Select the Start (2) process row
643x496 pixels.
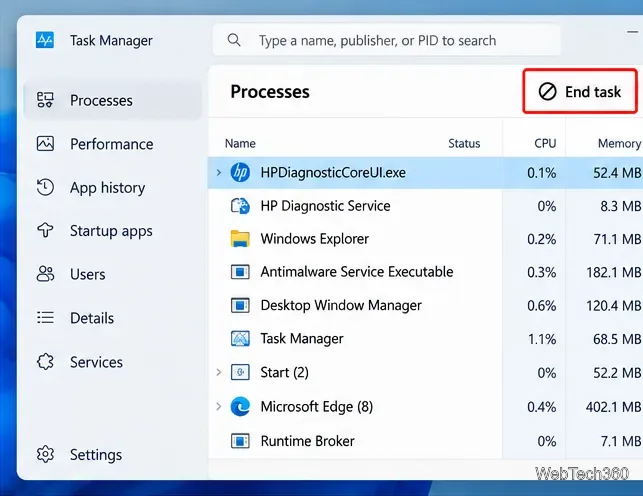(425, 372)
